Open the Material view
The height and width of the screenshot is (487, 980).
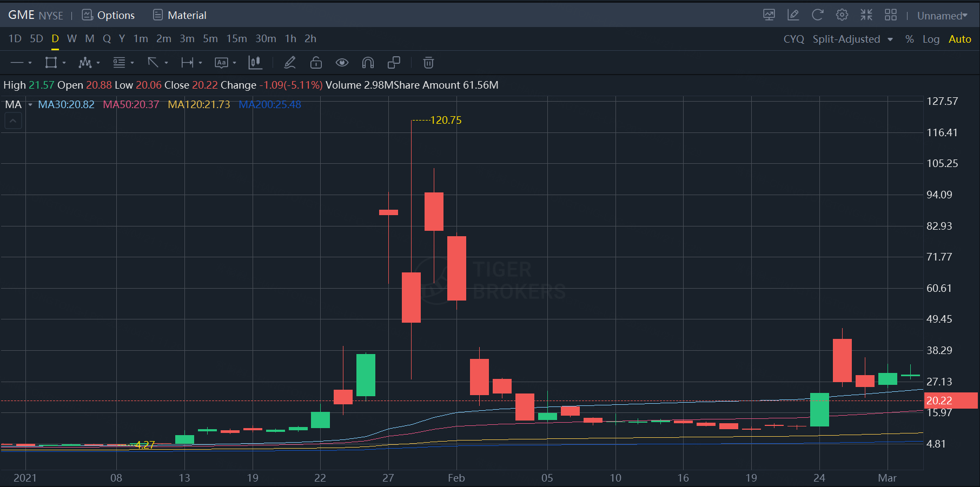pos(180,15)
